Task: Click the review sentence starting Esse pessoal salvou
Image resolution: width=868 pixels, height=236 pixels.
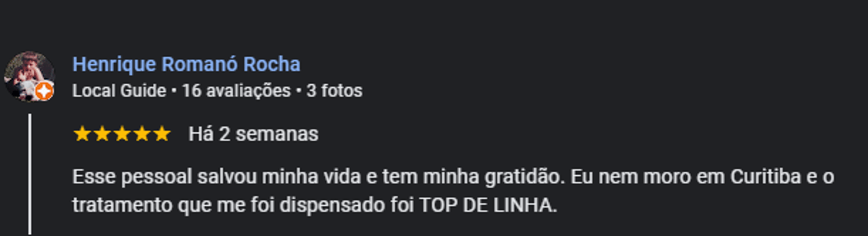Action: (319, 177)
